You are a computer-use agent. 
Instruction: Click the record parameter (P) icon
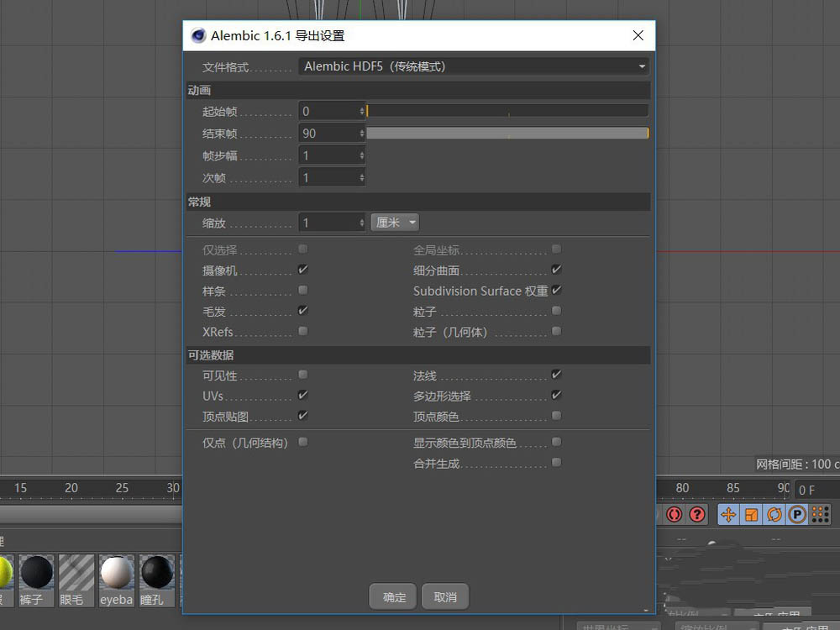coord(795,514)
